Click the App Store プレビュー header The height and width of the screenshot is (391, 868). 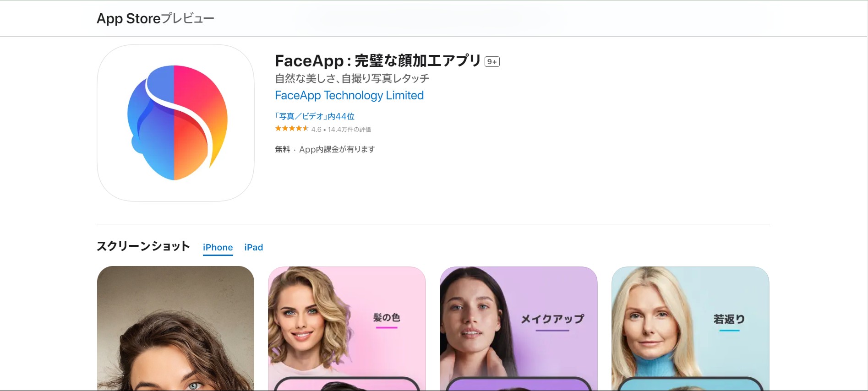pyautogui.click(x=155, y=19)
